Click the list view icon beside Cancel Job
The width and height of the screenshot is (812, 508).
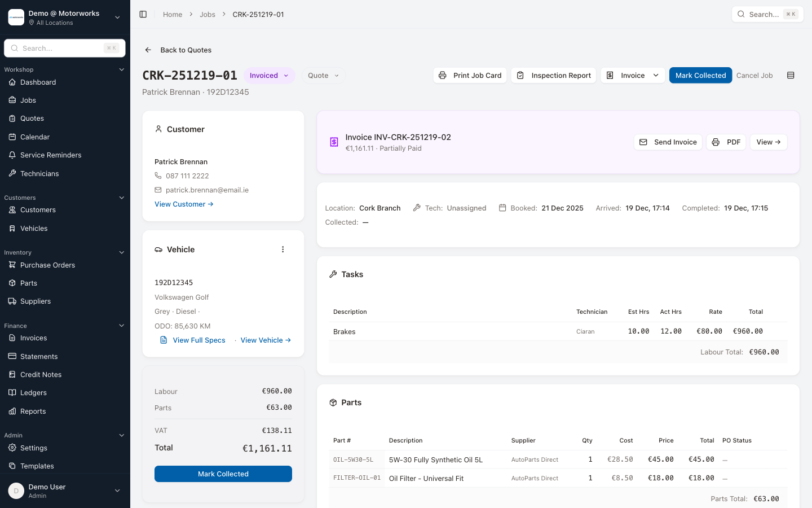[x=791, y=75]
